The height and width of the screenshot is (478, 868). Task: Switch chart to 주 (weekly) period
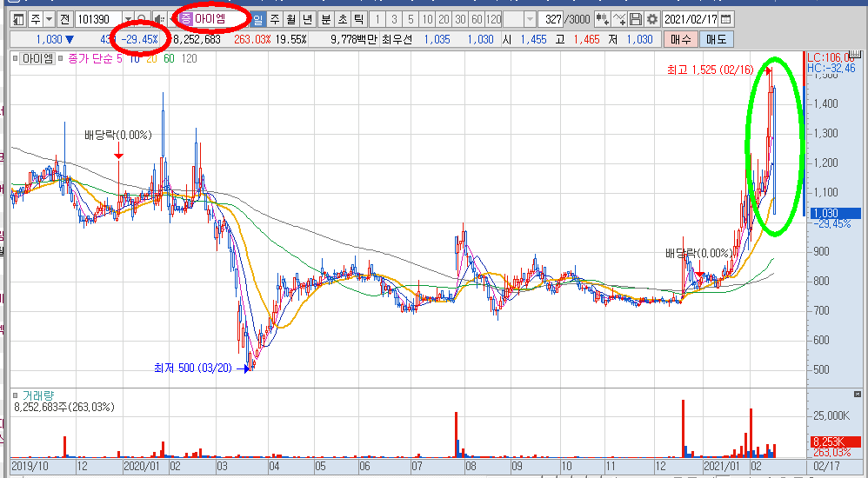275,18
